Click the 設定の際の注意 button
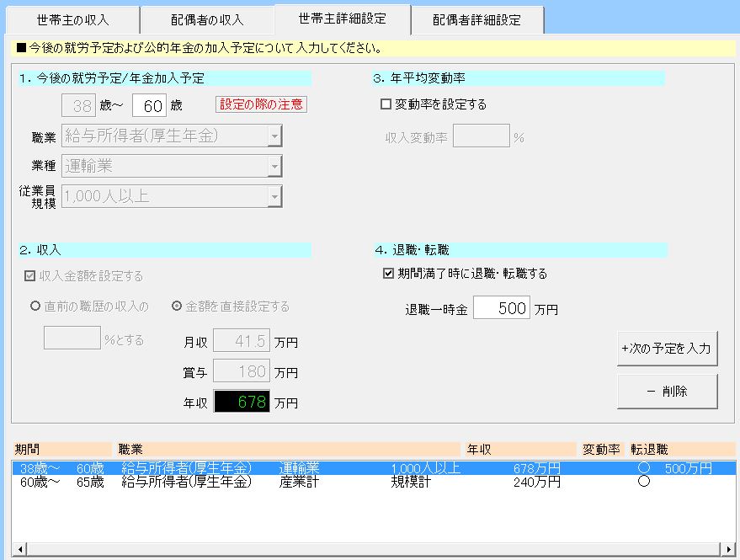Screen dimensions: 740x560 262,104
